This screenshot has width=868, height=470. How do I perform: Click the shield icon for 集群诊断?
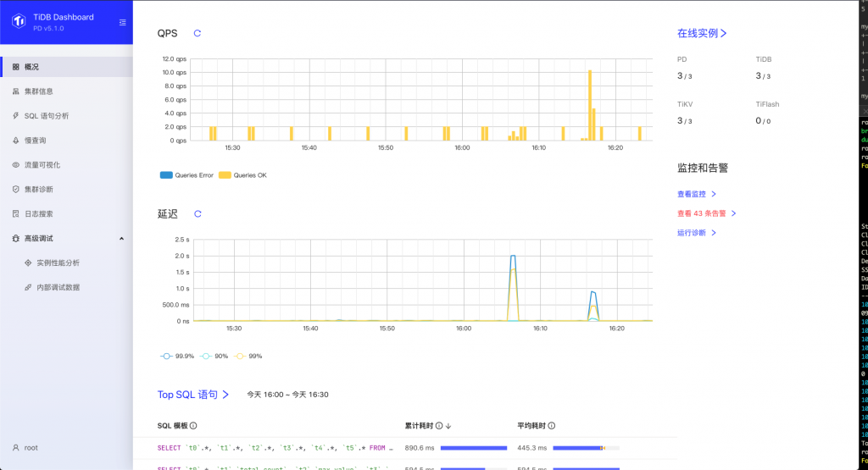15,189
